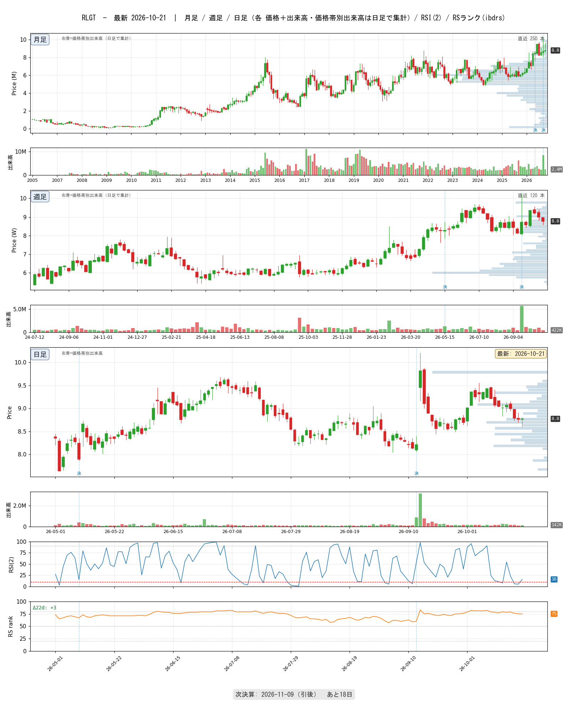Click the RS rank axis title
588x706 pixels.
tap(11, 626)
